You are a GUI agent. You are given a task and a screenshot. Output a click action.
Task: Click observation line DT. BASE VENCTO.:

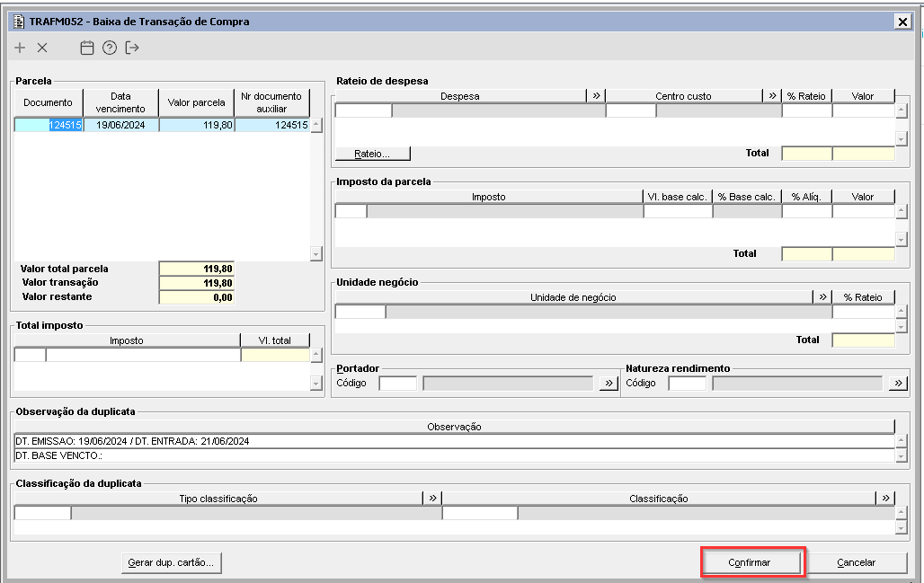[x=454, y=455]
